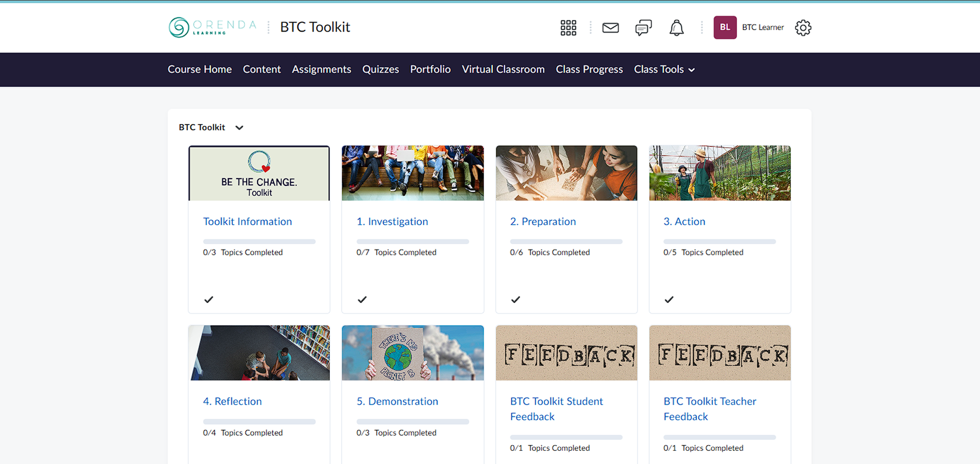The image size is (980, 464).
Task: Click the checkmark under Toolkit Information
Action: (x=209, y=300)
